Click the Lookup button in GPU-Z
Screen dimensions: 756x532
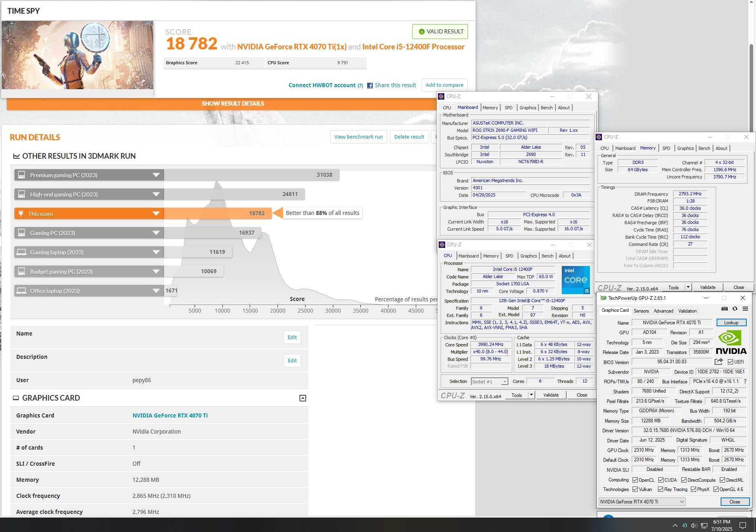pos(731,322)
